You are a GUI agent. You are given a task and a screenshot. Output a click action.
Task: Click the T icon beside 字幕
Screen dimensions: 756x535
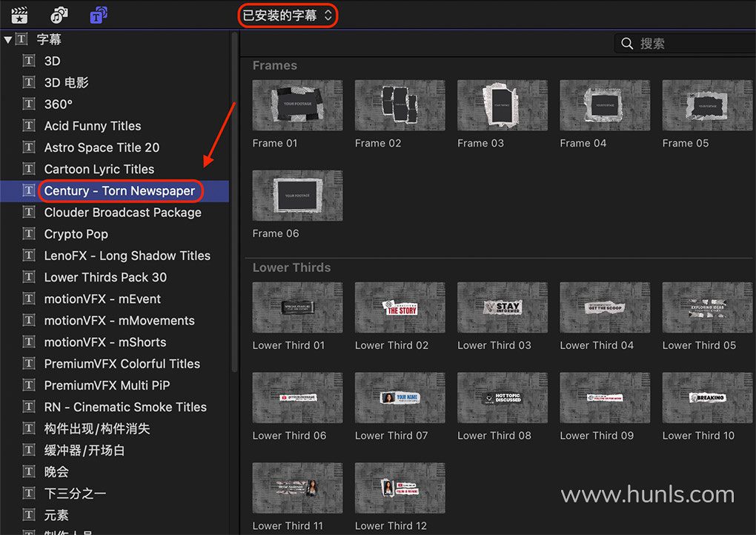pos(21,39)
